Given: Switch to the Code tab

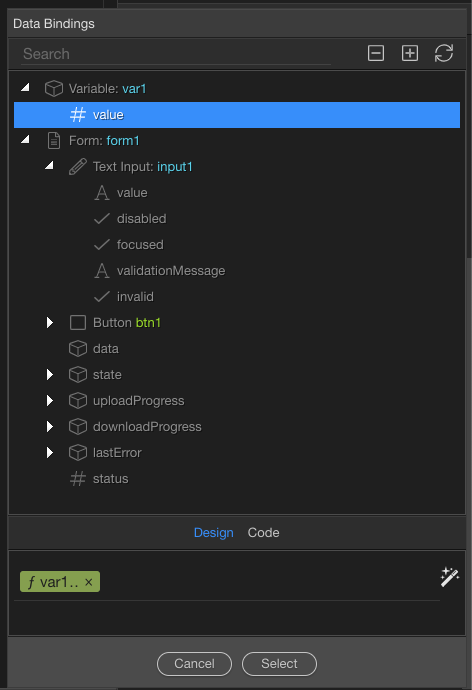Looking at the screenshot, I should 263,532.
